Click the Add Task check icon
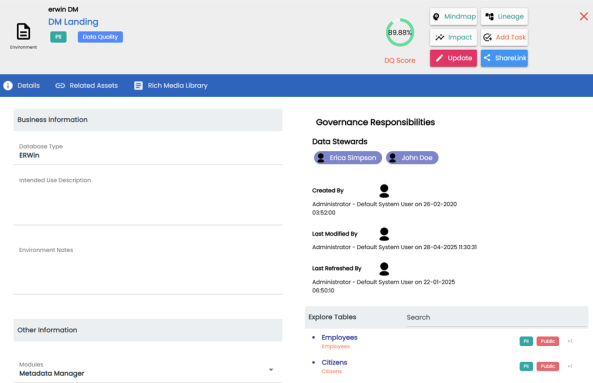Image resolution: width=593 pixels, height=383 pixels. pyautogui.click(x=487, y=37)
